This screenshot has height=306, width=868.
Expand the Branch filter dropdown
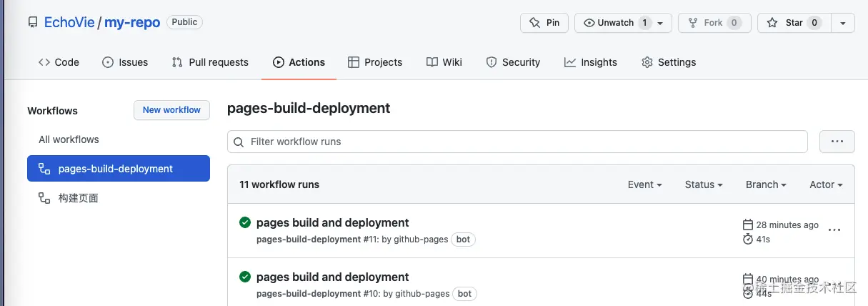(766, 184)
